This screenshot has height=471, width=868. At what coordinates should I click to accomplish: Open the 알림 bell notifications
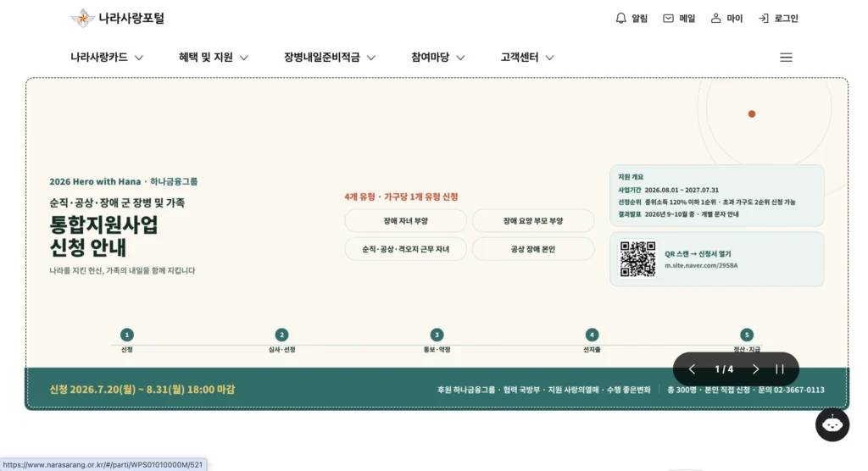620,19
